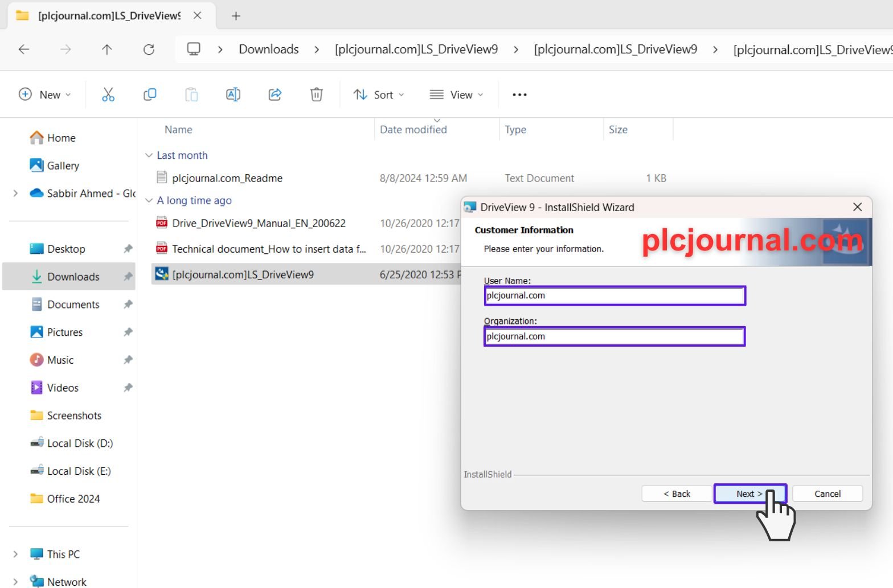The width and height of the screenshot is (893, 588).
Task: Close the DriveView 9 InstallShield Wizard
Action: coord(857,207)
